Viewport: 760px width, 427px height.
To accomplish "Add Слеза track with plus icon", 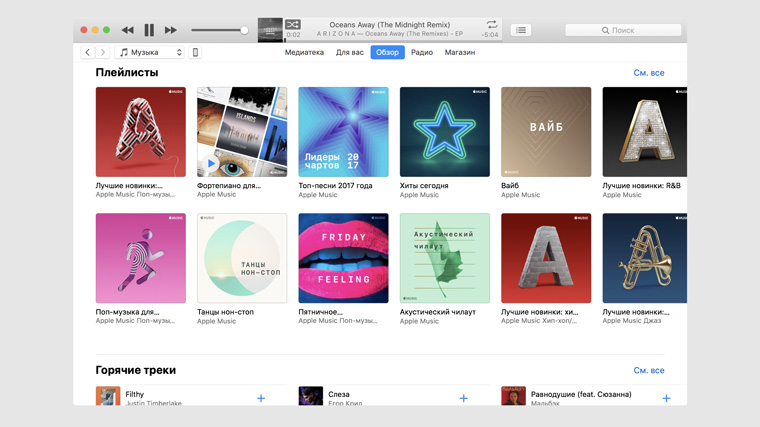I will [463, 398].
